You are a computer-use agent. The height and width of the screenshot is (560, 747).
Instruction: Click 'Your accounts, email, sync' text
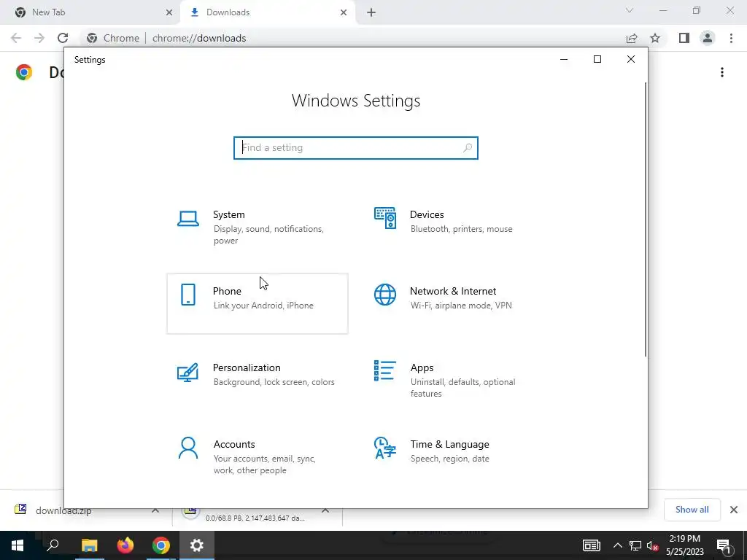(264, 459)
